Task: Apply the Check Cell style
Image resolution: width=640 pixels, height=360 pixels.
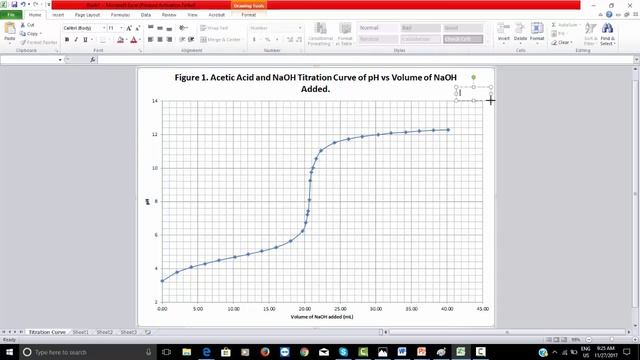Action: click(463, 39)
